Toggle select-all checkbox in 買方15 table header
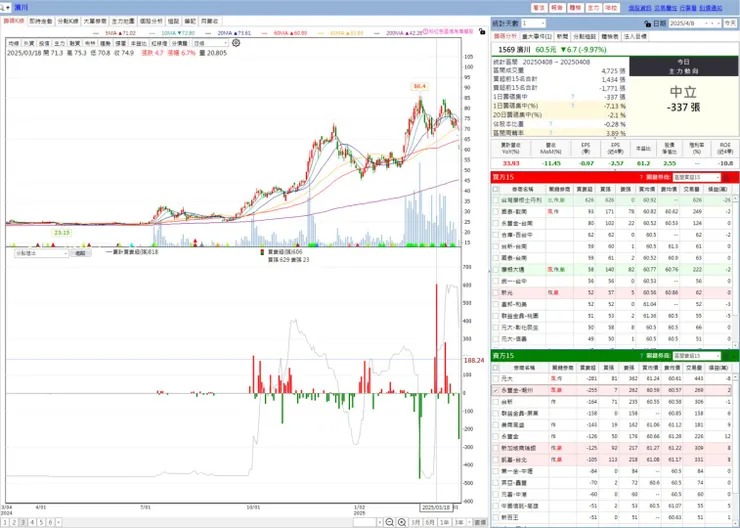The image size is (740, 528). (496, 189)
